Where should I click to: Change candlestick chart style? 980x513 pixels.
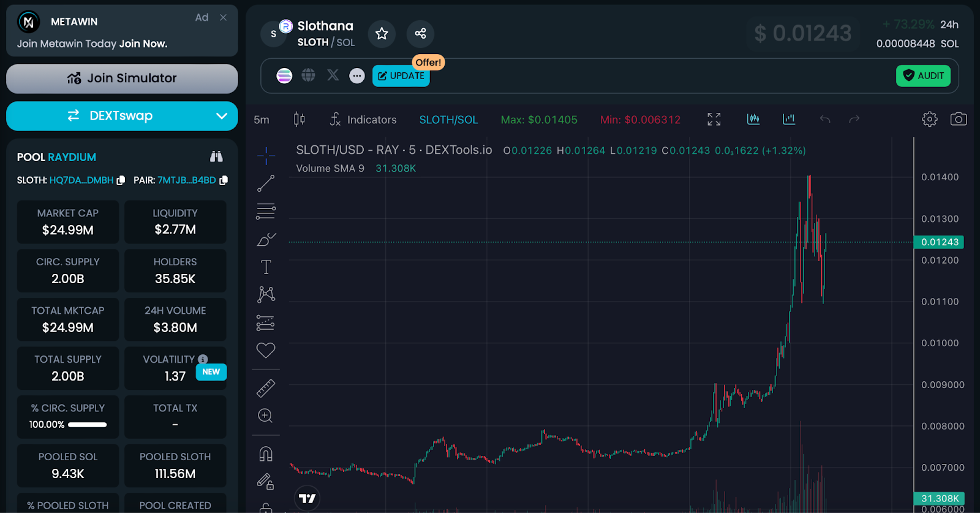300,120
